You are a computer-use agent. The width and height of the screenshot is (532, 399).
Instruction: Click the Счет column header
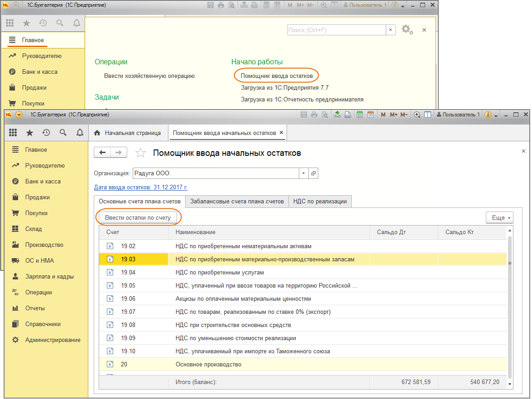pos(134,232)
